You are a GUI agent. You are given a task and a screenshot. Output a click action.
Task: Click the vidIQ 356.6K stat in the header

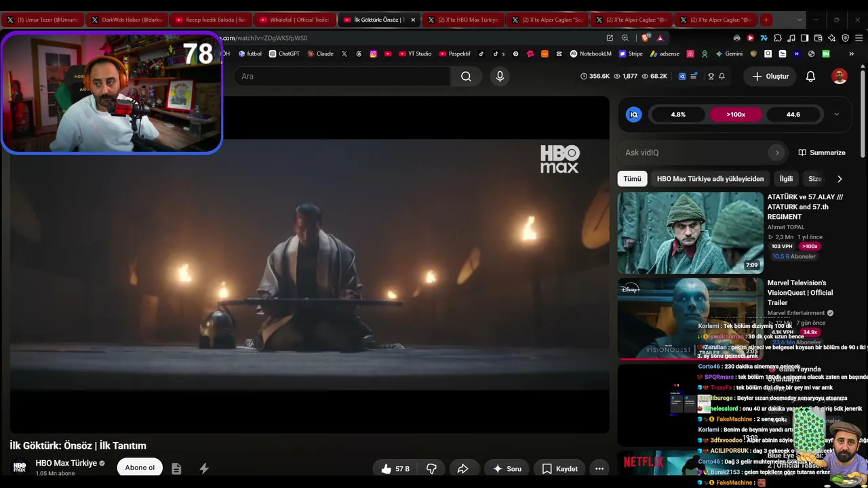pyautogui.click(x=595, y=77)
